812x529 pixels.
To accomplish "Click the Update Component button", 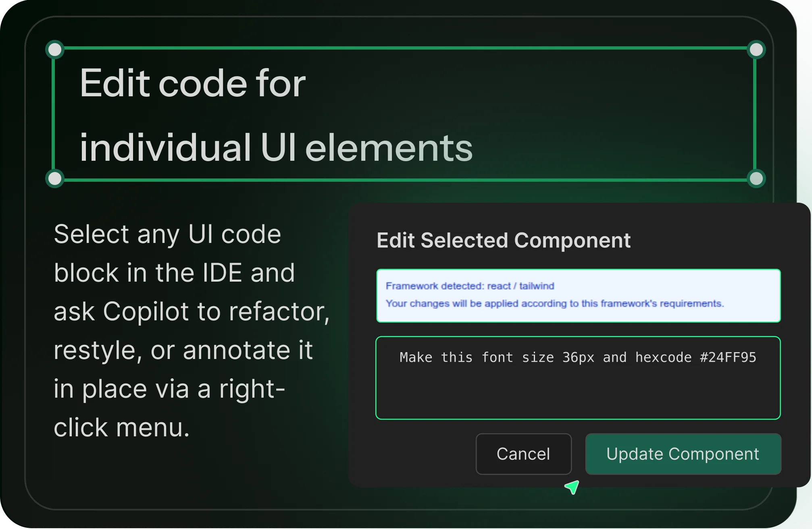I will click(683, 454).
